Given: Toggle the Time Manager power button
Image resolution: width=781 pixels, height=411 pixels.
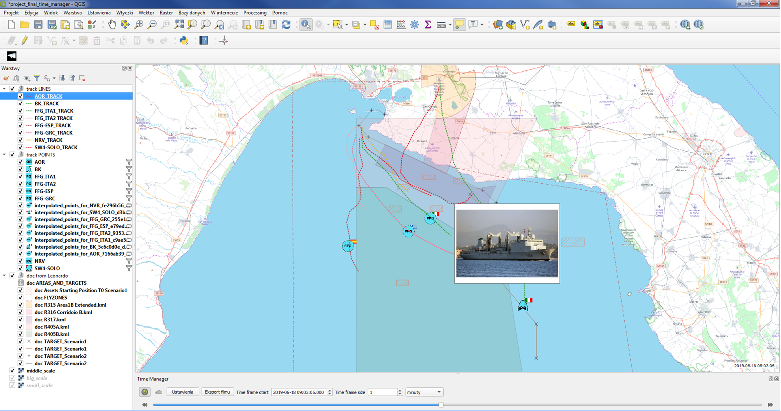Looking at the screenshot, I should click(x=146, y=393).
